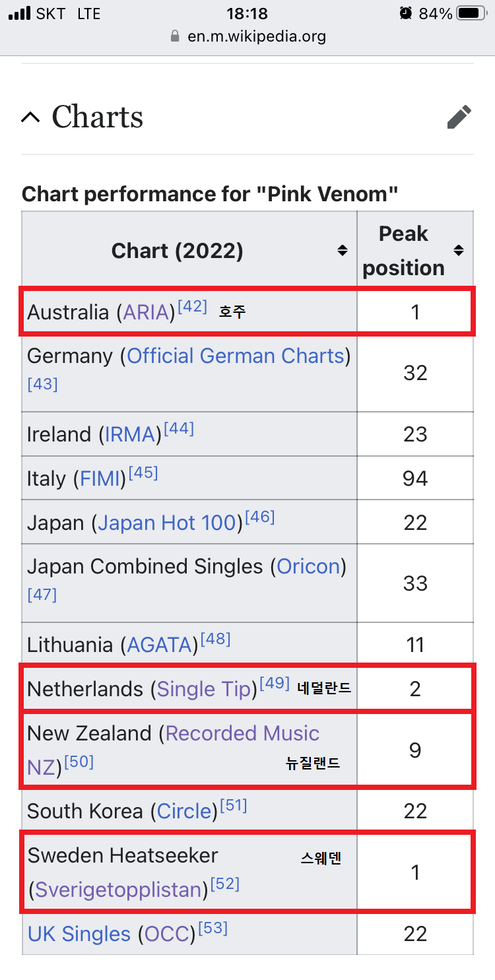This screenshot has width=495, height=980.
Task: Click the AGATA link
Action: tap(159, 645)
